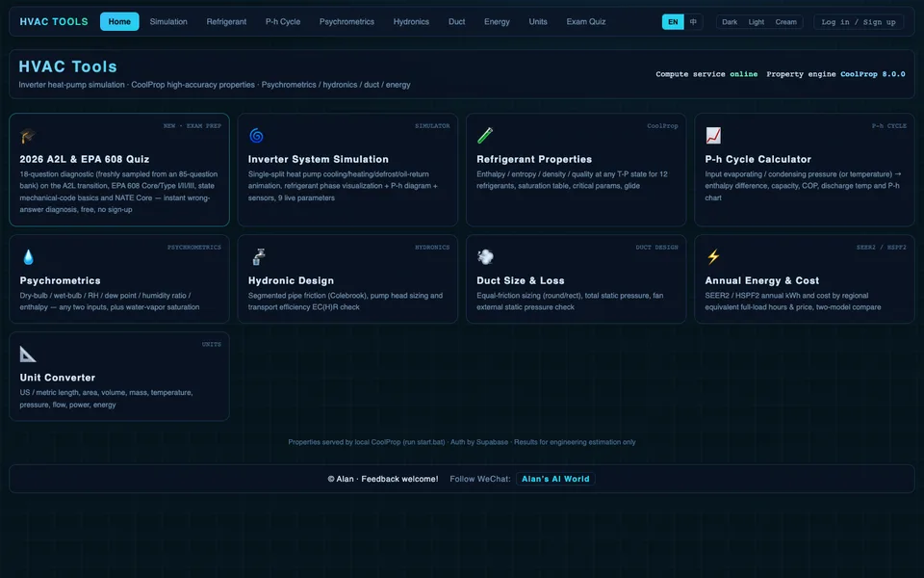This screenshot has height=578, width=924.
Task: Click the graduation cap quiz icon
Action: (x=28, y=136)
